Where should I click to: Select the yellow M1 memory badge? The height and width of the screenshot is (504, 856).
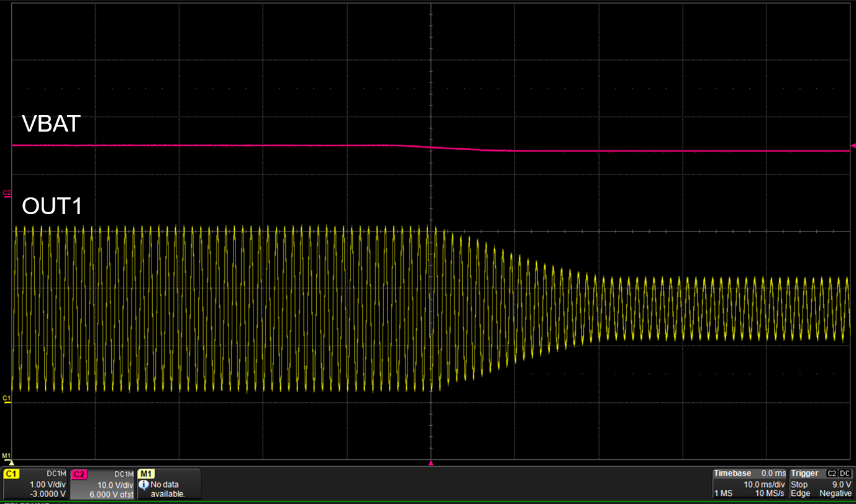click(147, 474)
